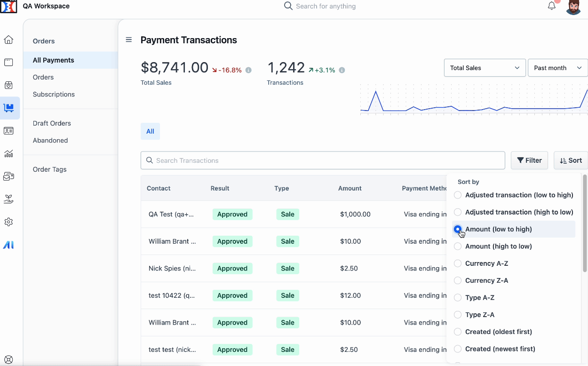The height and width of the screenshot is (366, 588).
Task: Expand the Total Sales dropdown
Action: tap(485, 68)
